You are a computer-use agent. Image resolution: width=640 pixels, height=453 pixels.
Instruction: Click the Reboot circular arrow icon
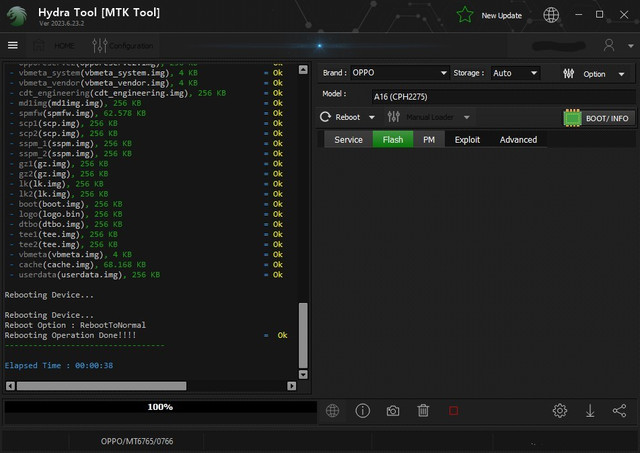click(325, 117)
